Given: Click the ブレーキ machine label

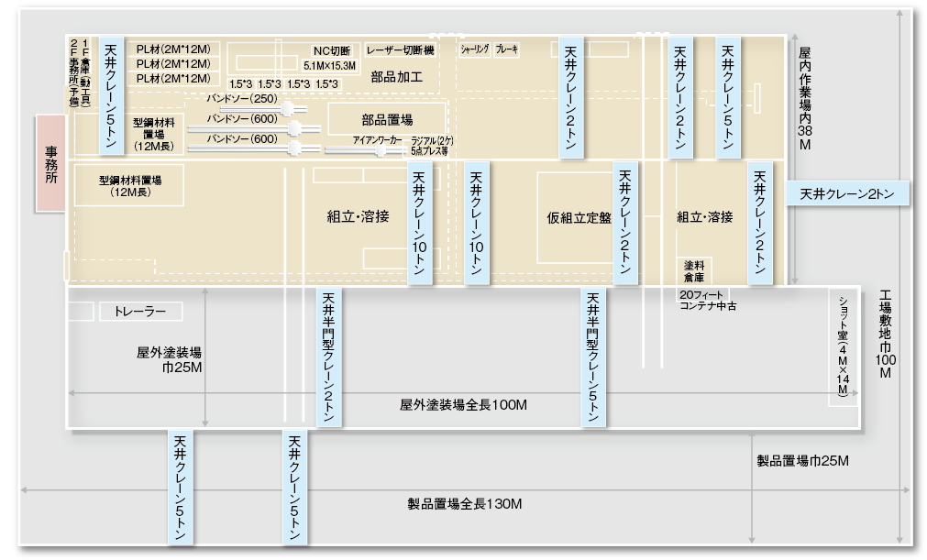Looking at the screenshot, I should pyautogui.click(x=507, y=49).
